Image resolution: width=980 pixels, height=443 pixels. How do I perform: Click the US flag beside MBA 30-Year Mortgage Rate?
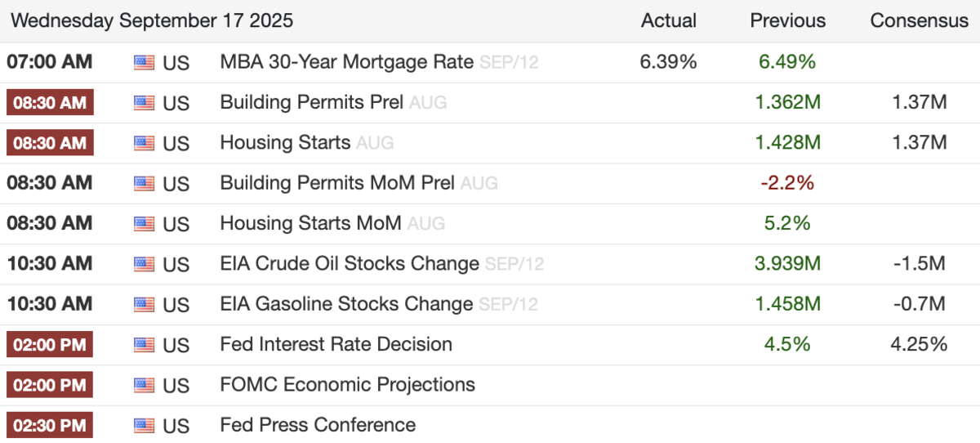(144, 63)
